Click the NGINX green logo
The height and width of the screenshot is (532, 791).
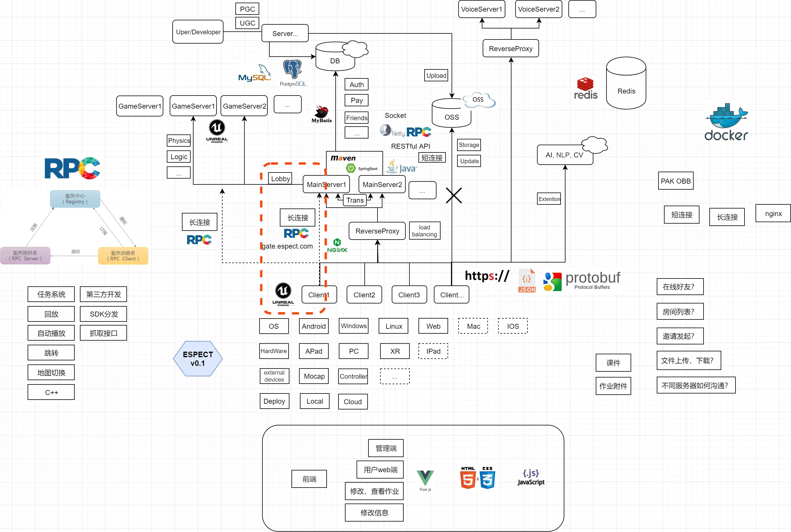tap(337, 246)
